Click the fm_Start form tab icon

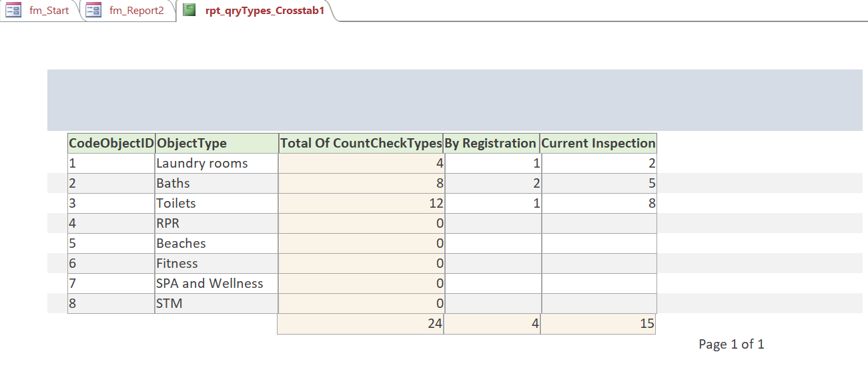coord(13,10)
